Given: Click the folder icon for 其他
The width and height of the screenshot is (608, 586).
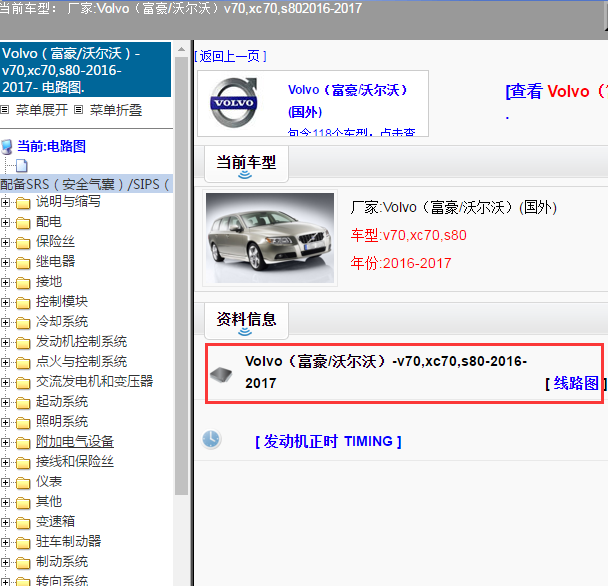Looking at the screenshot, I should click(x=23, y=503).
